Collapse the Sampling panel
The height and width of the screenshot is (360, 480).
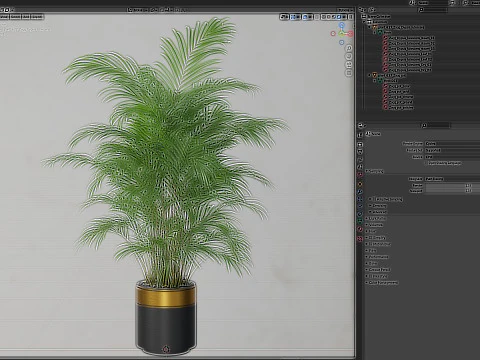[x=375, y=171]
